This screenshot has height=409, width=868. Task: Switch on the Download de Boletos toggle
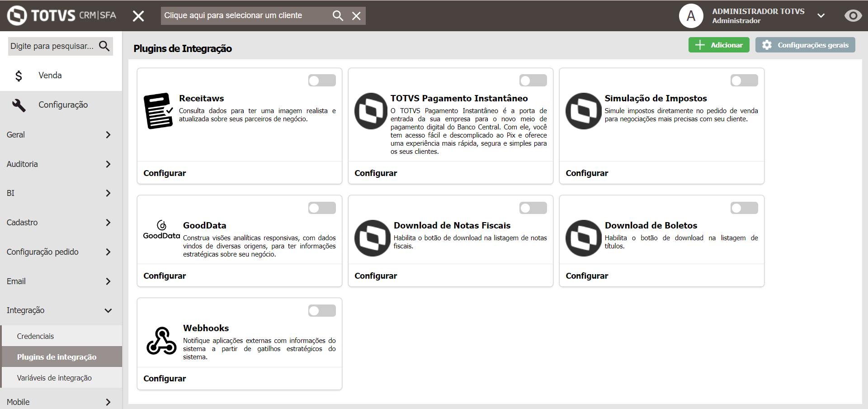pyautogui.click(x=744, y=208)
